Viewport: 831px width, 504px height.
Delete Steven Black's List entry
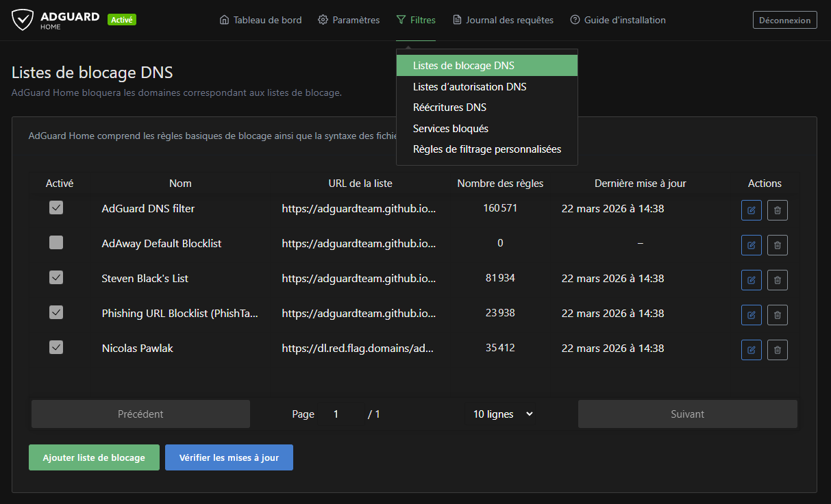tap(778, 280)
